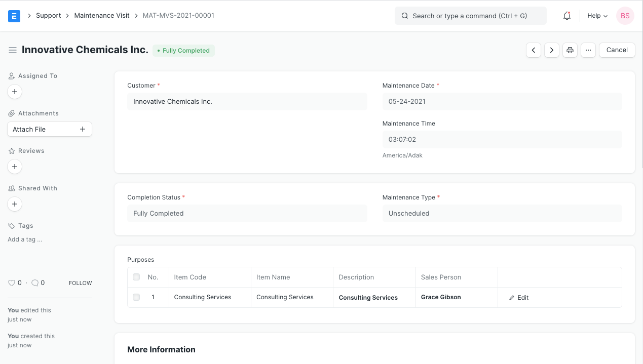Like this document with the heart icon

tap(12, 283)
